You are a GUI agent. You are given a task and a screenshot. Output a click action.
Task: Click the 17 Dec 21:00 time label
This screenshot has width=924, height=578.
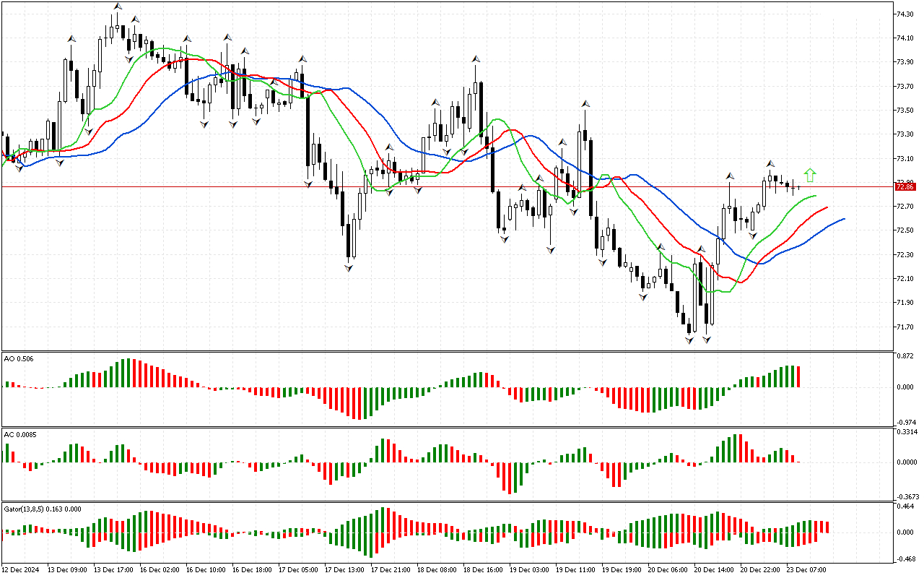click(x=391, y=569)
